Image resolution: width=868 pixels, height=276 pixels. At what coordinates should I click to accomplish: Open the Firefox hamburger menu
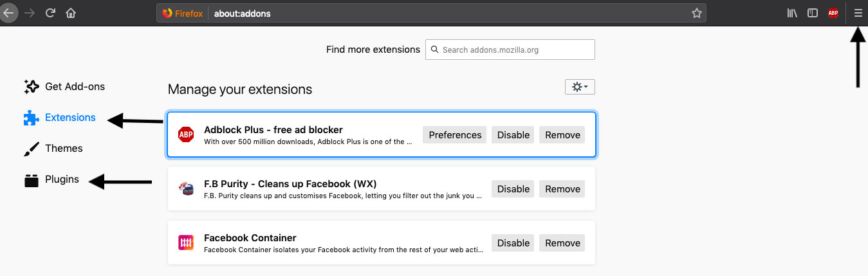point(858,13)
